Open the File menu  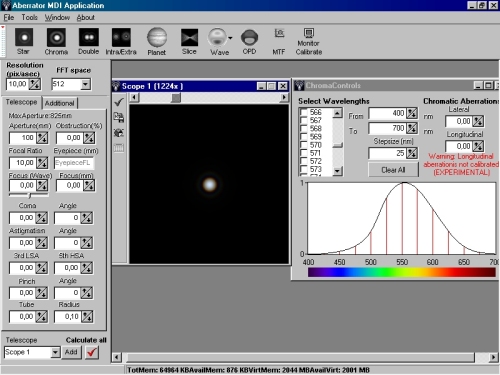(x=9, y=18)
